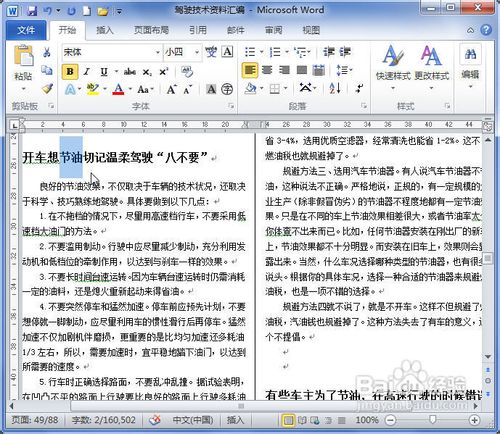Align text right
The height and width of the screenshot is (434, 500).
click(284, 70)
